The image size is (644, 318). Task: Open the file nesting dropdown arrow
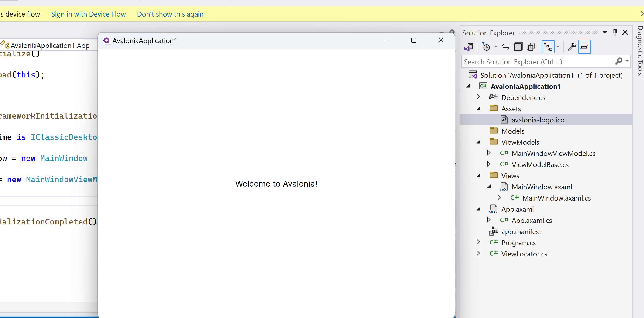point(558,47)
